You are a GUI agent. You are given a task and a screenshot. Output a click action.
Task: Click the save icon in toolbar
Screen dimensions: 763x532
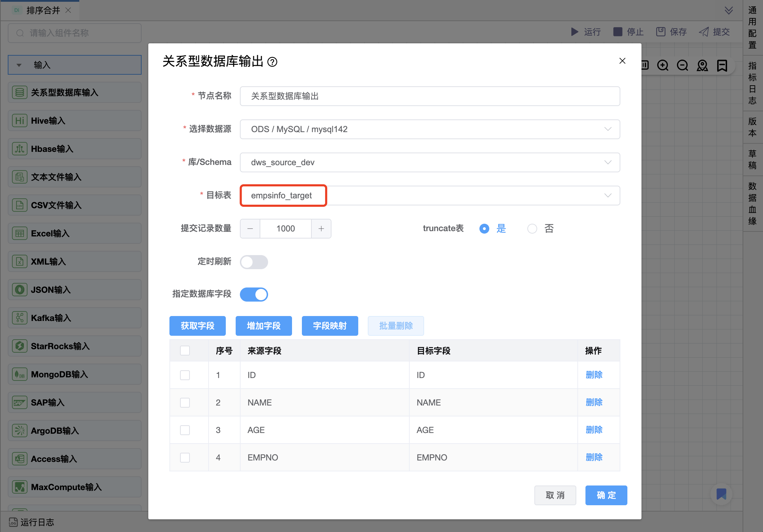coord(660,32)
